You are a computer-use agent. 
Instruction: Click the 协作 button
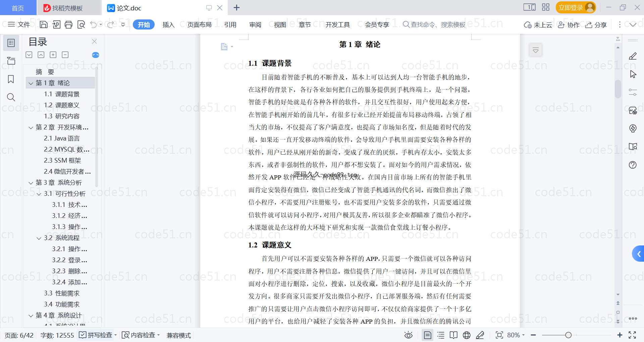569,25
